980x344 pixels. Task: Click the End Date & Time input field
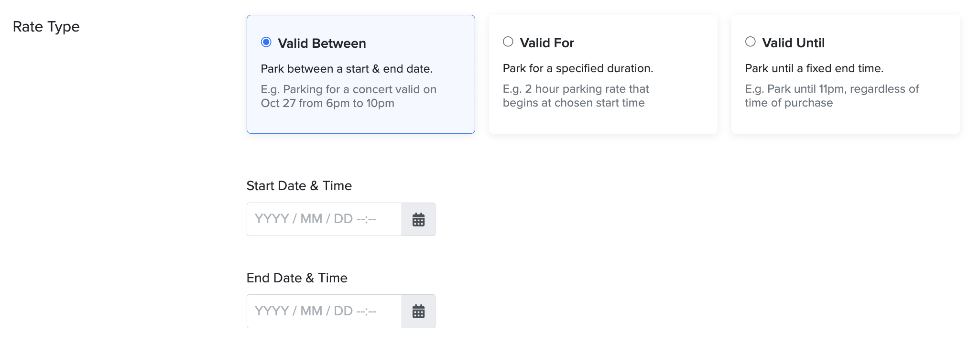(x=324, y=312)
